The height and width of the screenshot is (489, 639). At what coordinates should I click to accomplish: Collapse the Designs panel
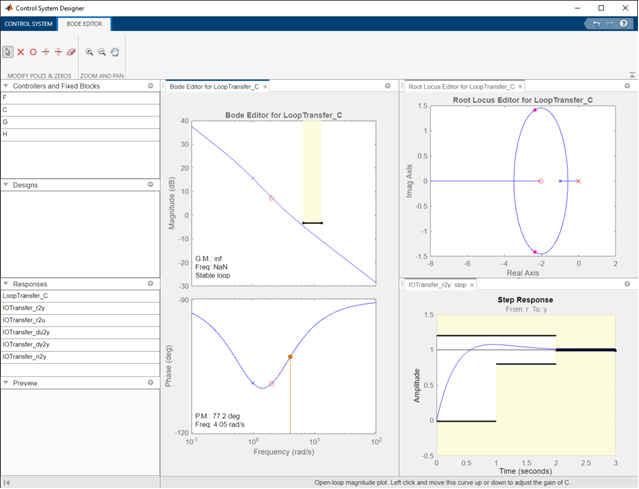[x=6, y=184]
